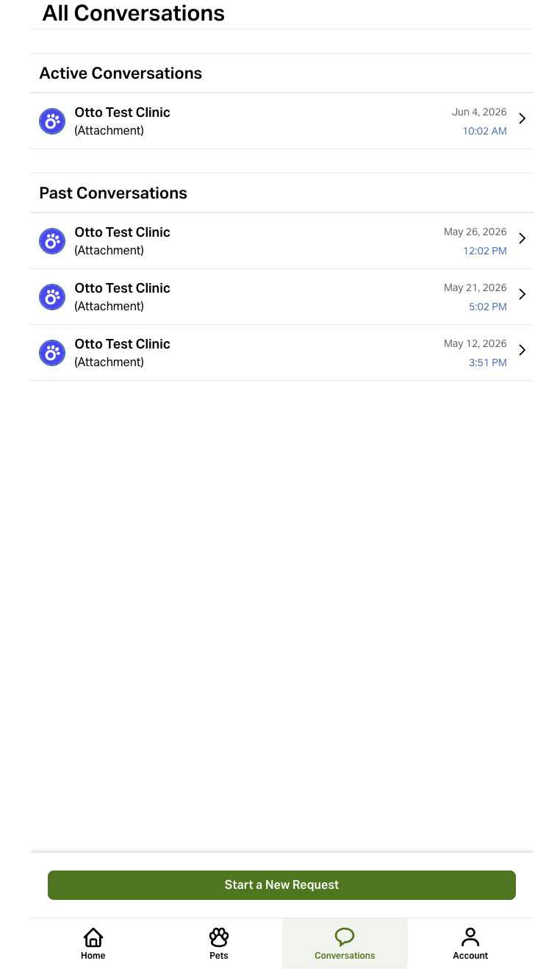Click paw avatar of May 21 conversation

tap(52, 297)
